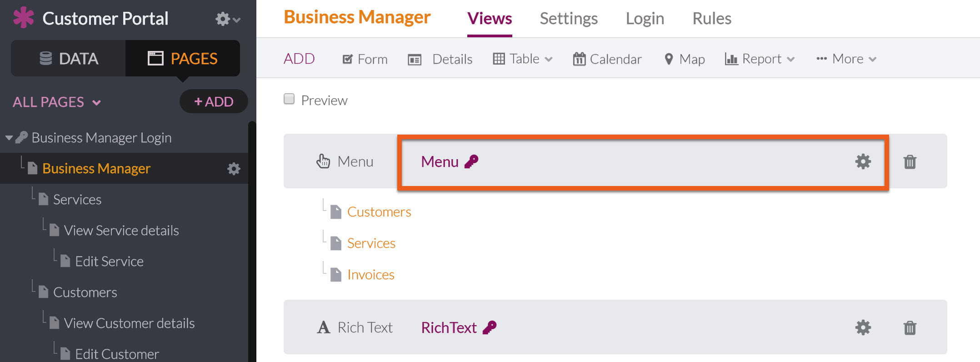Delete the Menu view with trash icon
Screen dimensions: 980x362
point(910,162)
